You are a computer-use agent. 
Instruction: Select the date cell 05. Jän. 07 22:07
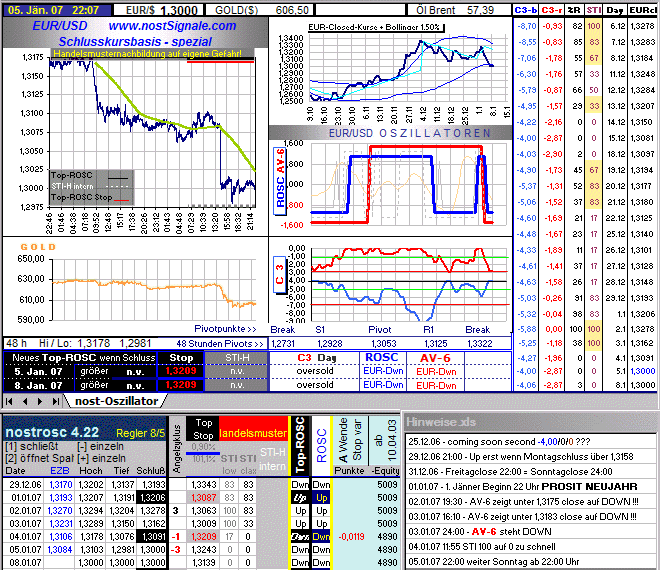point(58,10)
